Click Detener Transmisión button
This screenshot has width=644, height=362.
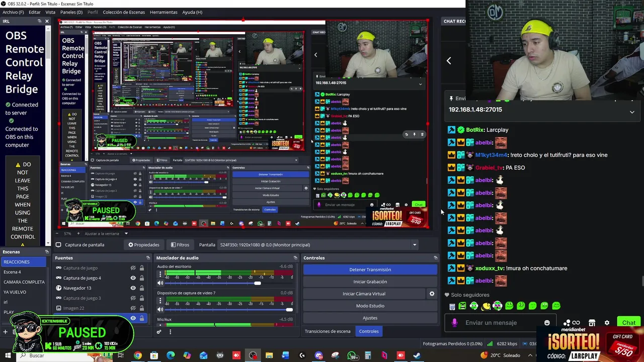tap(370, 269)
